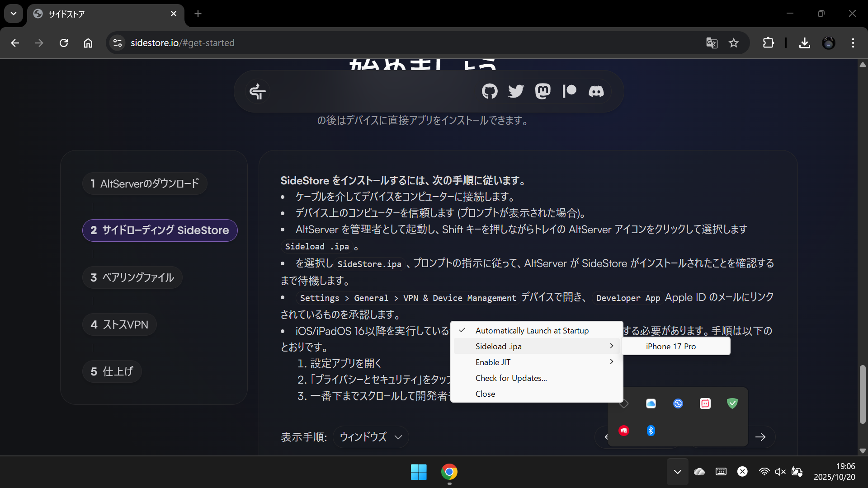The height and width of the screenshot is (488, 868).
Task: Uncheck Automatically Launch at Startup
Action: click(532, 330)
